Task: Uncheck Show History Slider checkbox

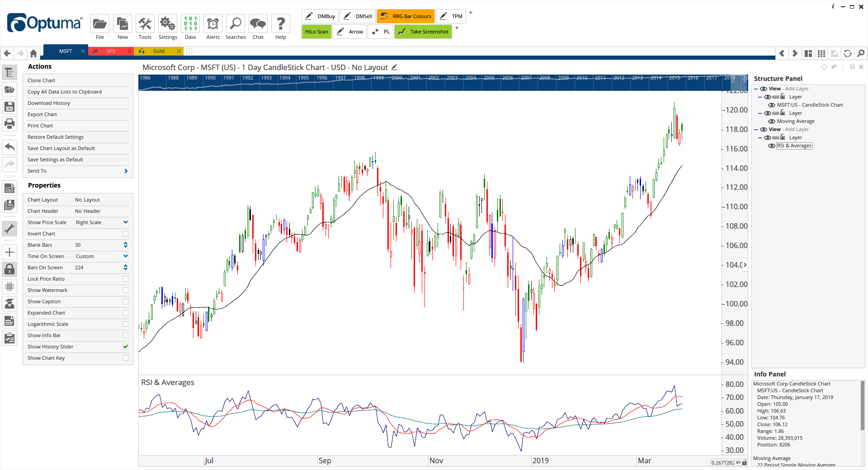Action: 126,347
